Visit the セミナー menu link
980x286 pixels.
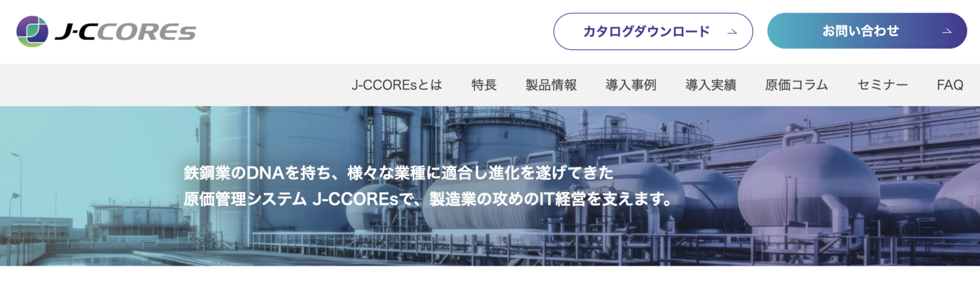pyautogui.click(x=883, y=85)
